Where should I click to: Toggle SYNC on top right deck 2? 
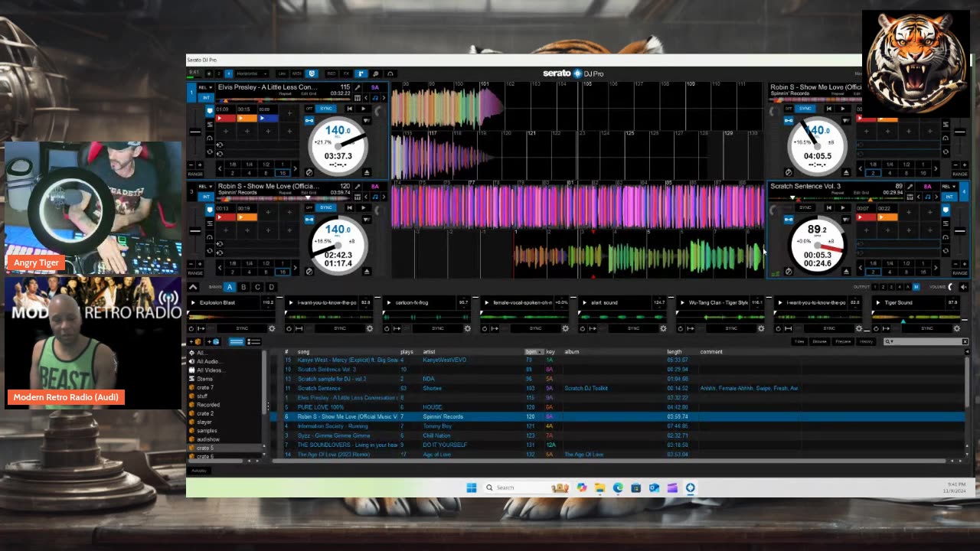click(x=805, y=109)
